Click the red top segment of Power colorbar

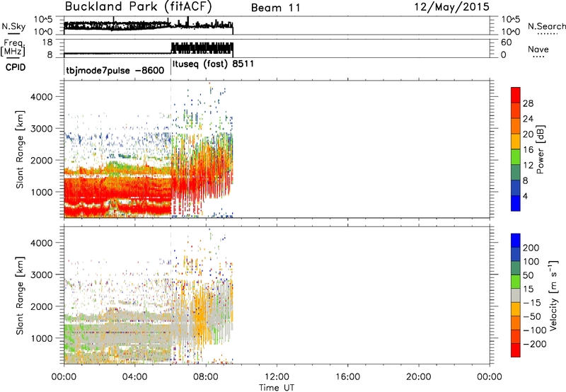click(516, 95)
